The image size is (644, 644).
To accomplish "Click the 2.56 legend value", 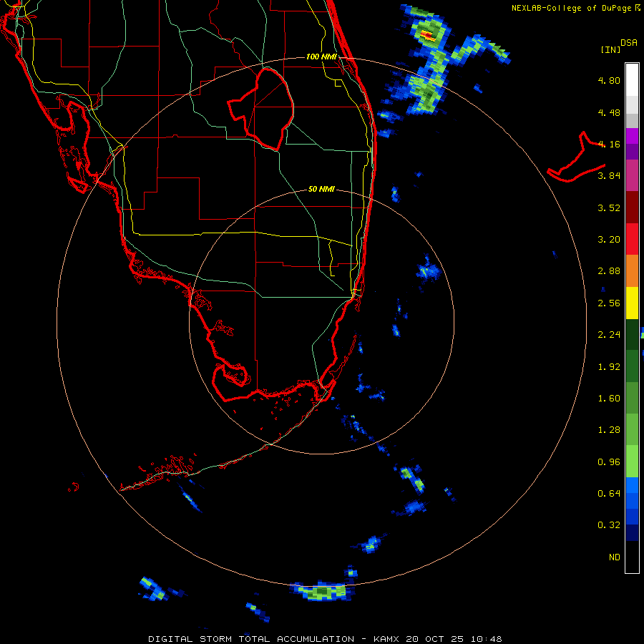I will 609,303.
